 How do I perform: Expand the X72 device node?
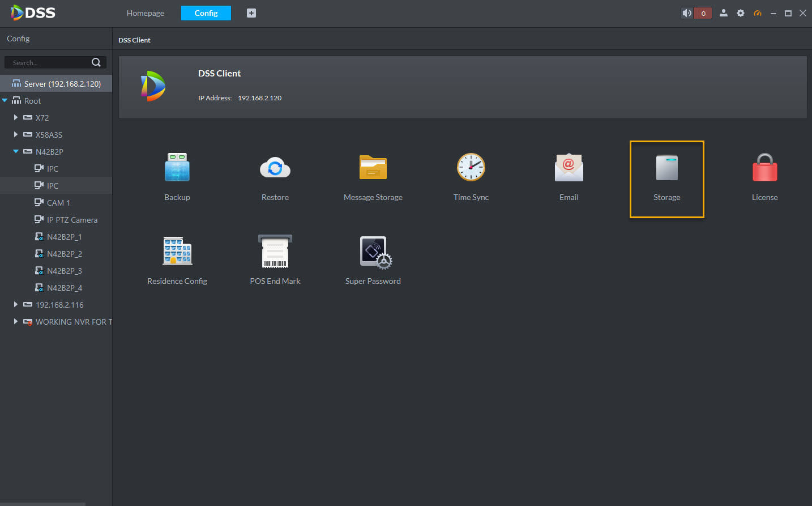point(16,118)
